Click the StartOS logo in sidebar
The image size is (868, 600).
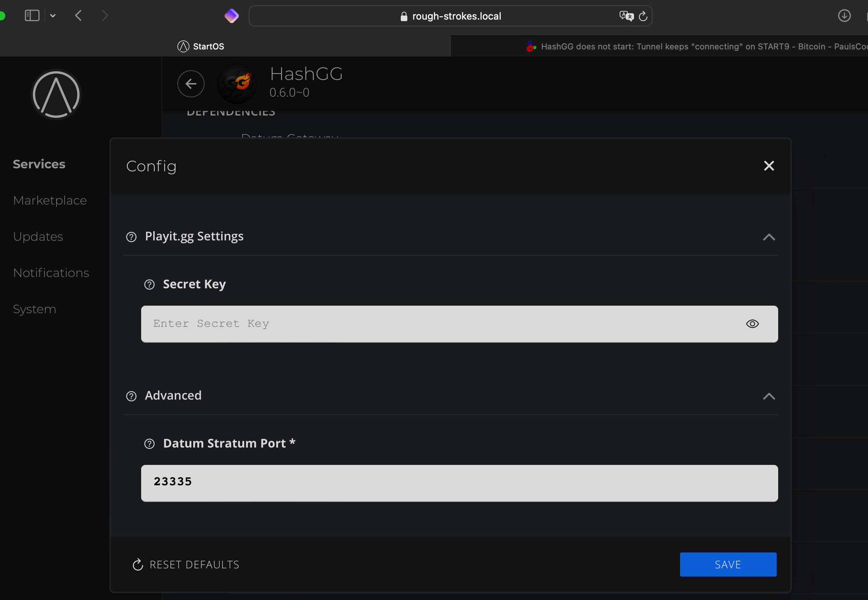click(x=56, y=94)
